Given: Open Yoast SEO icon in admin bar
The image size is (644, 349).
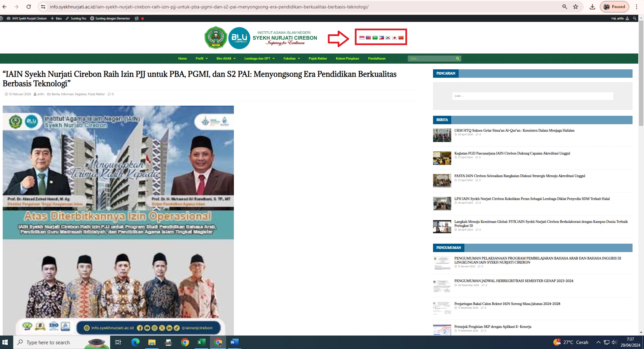Looking at the screenshot, I should pos(136,19).
